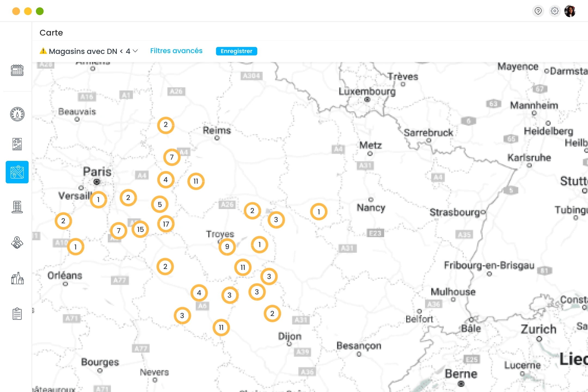Expand the 'Magasins avec DN < 4' filter dropdown

[90, 51]
